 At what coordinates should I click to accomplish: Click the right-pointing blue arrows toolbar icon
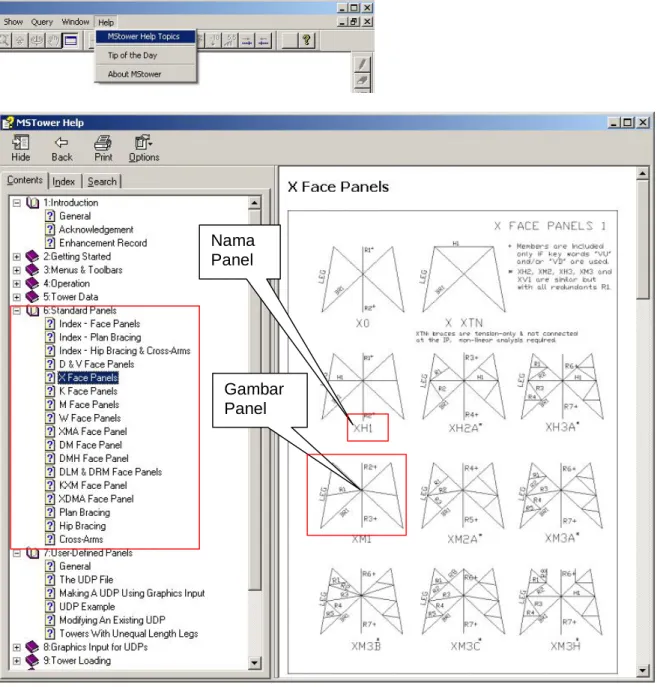(x=247, y=41)
